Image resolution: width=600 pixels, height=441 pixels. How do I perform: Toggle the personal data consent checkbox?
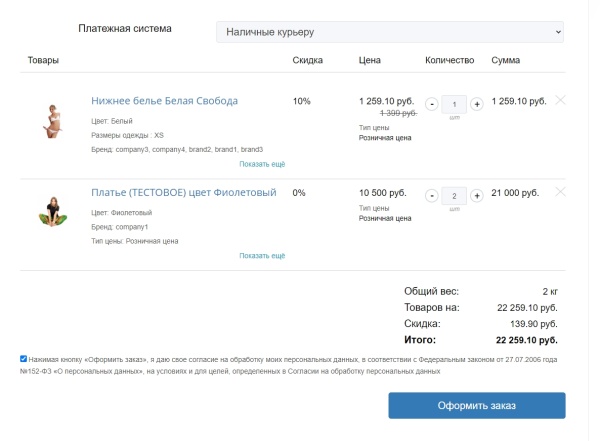point(24,358)
